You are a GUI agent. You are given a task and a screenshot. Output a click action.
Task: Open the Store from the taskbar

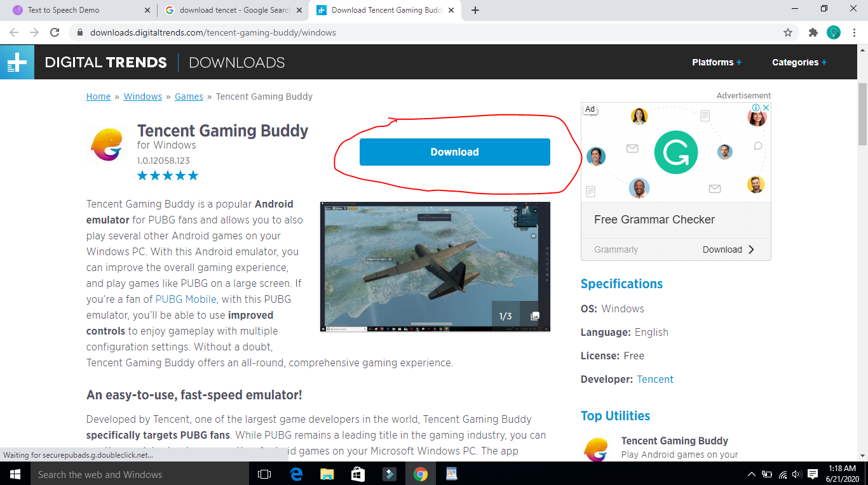click(x=358, y=474)
